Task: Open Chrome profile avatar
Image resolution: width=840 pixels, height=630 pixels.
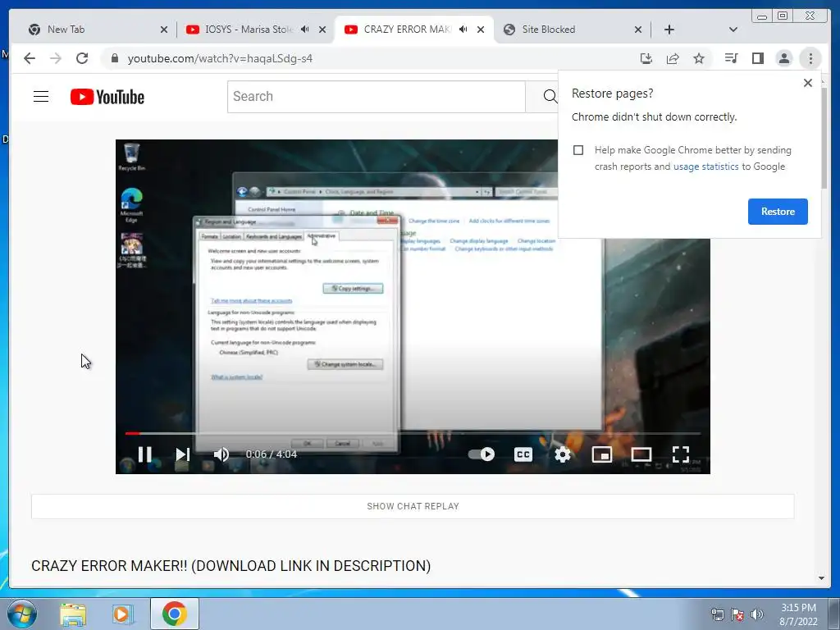Action: click(783, 58)
